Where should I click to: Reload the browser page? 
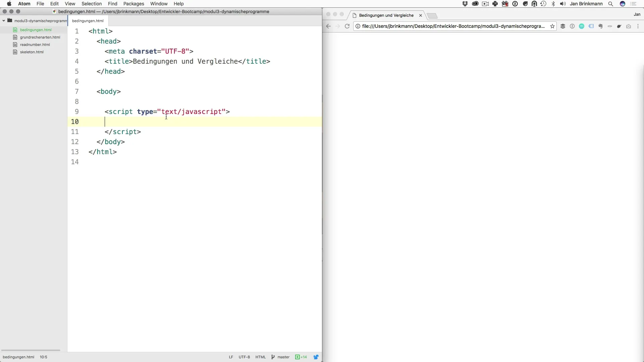(347, 26)
